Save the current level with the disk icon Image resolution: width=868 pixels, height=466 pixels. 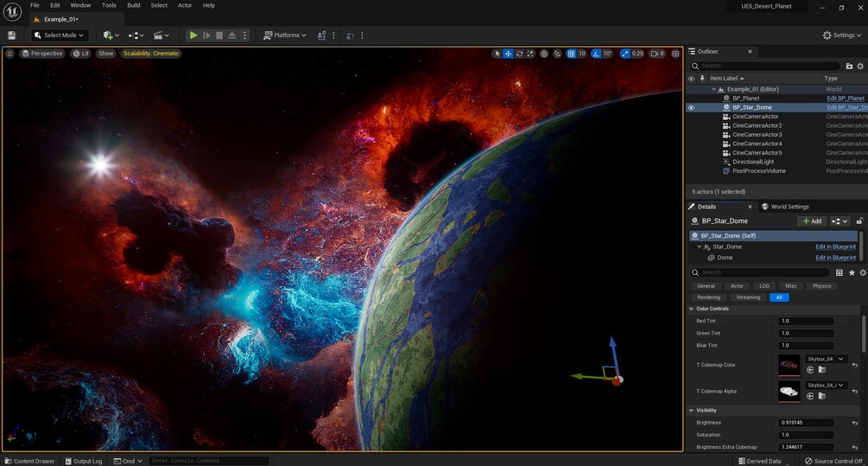click(11, 35)
